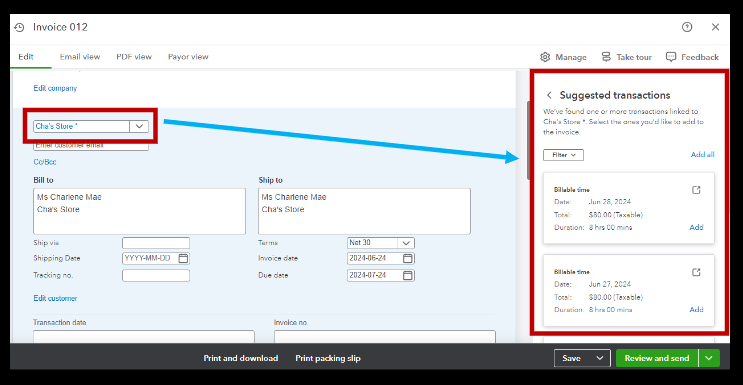The height and width of the screenshot is (385, 743).
Task: Open Invoice date calendar picker
Action: (x=408, y=258)
